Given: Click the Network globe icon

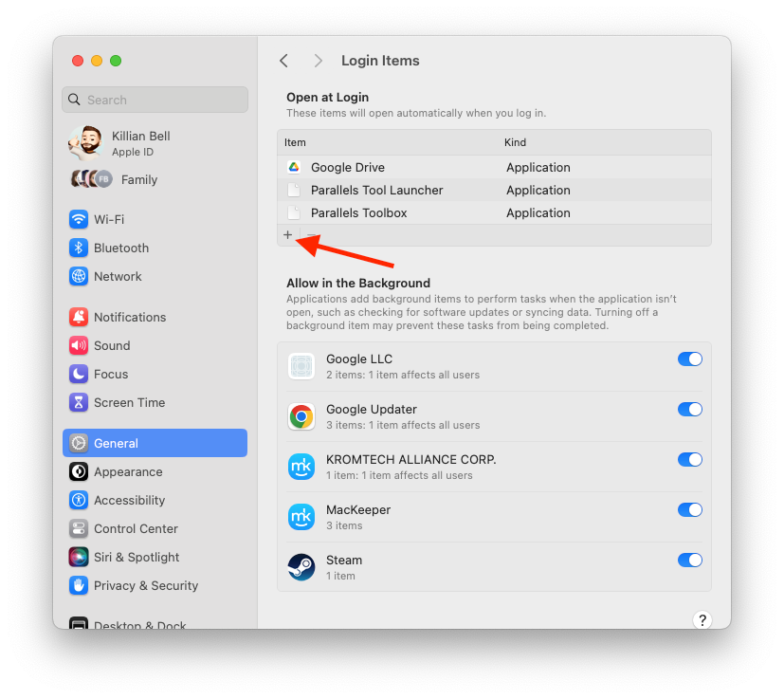Looking at the screenshot, I should [78, 276].
